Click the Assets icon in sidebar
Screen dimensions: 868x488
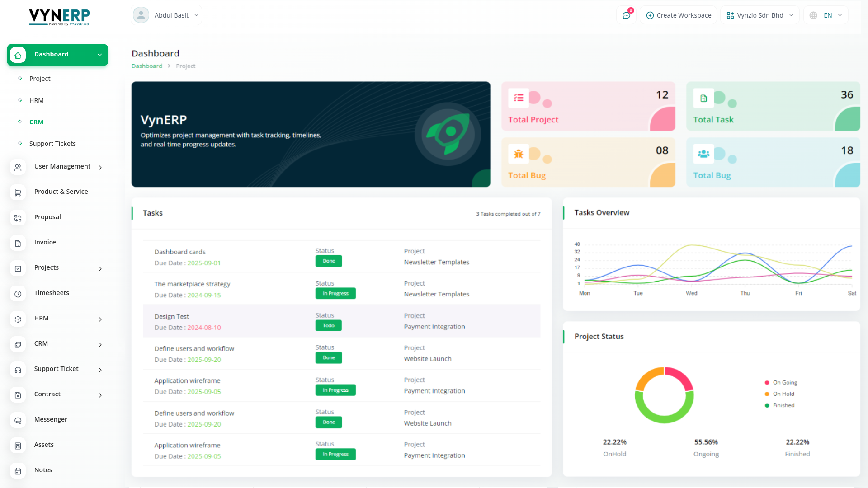[x=18, y=446]
